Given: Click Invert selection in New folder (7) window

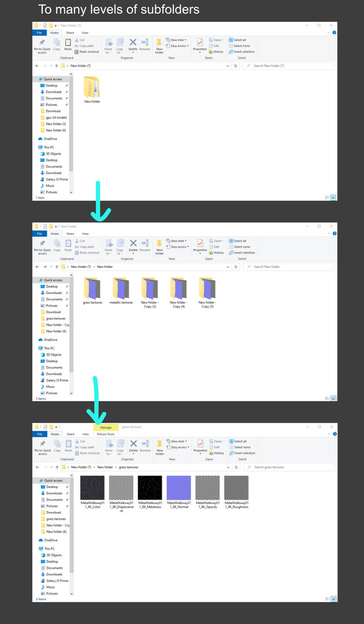Looking at the screenshot, I should point(242,52).
